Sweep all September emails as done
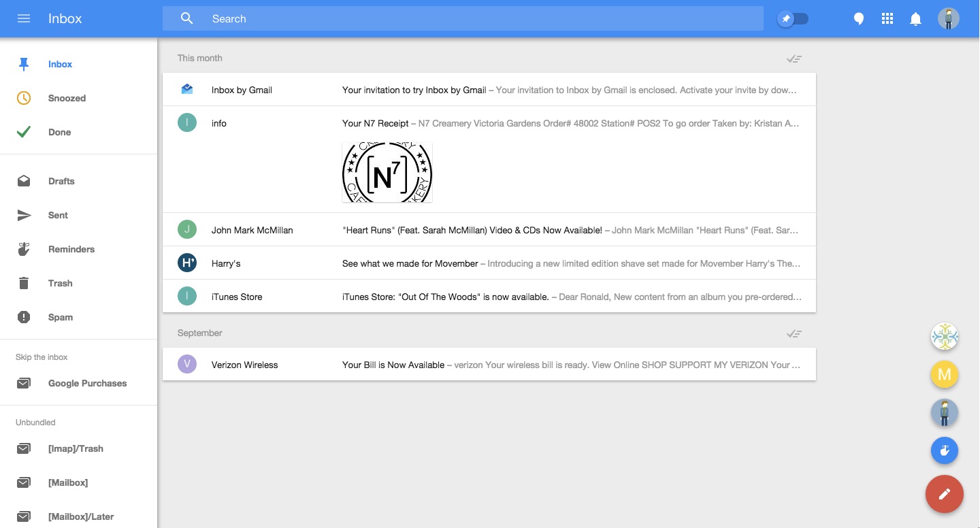This screenshot has width=980, height=528. (x=794, y=333)
